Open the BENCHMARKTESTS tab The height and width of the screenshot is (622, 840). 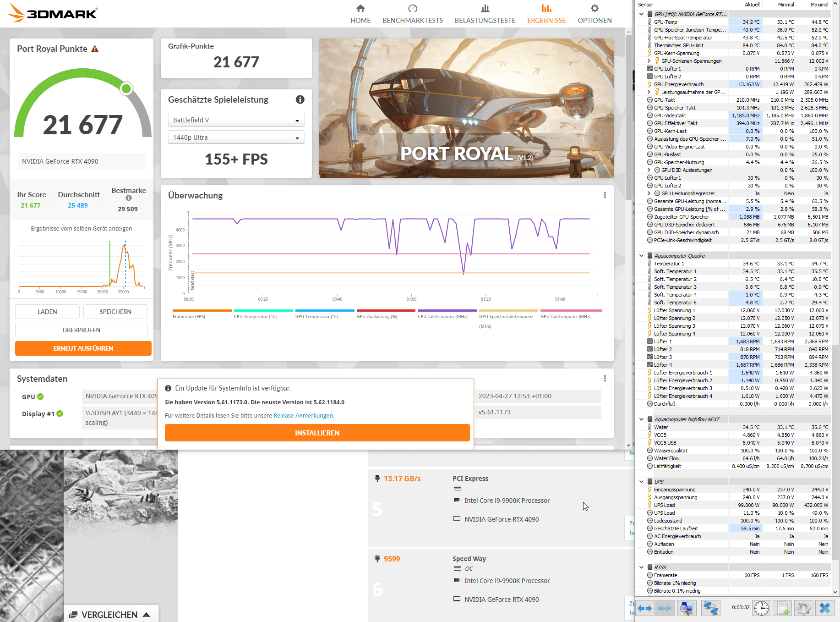point(413,14)
